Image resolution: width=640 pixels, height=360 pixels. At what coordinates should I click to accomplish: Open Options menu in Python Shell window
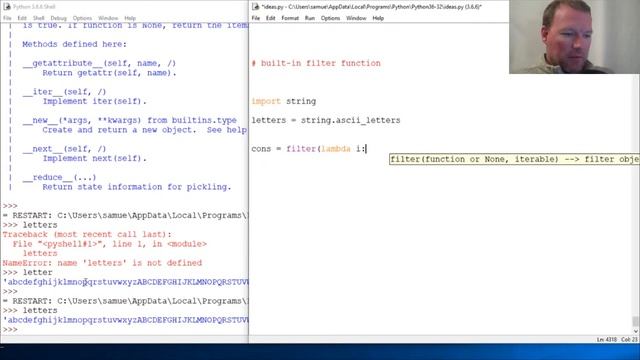[x=82, y=18]
